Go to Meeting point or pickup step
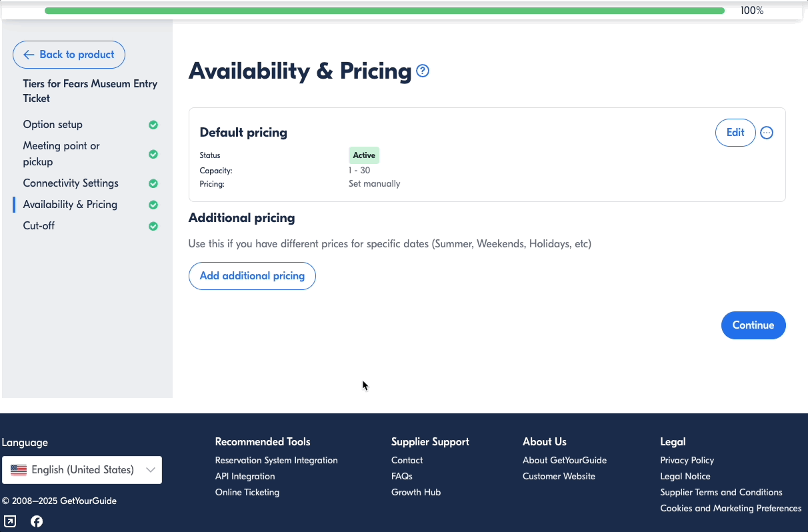The width and height of the screenshot is (808, 532). pos(61,154)
